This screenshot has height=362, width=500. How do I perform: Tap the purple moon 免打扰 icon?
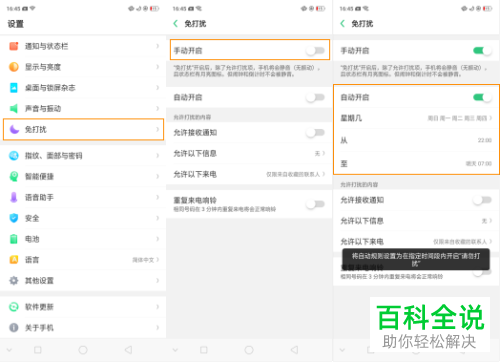[14, 129]
